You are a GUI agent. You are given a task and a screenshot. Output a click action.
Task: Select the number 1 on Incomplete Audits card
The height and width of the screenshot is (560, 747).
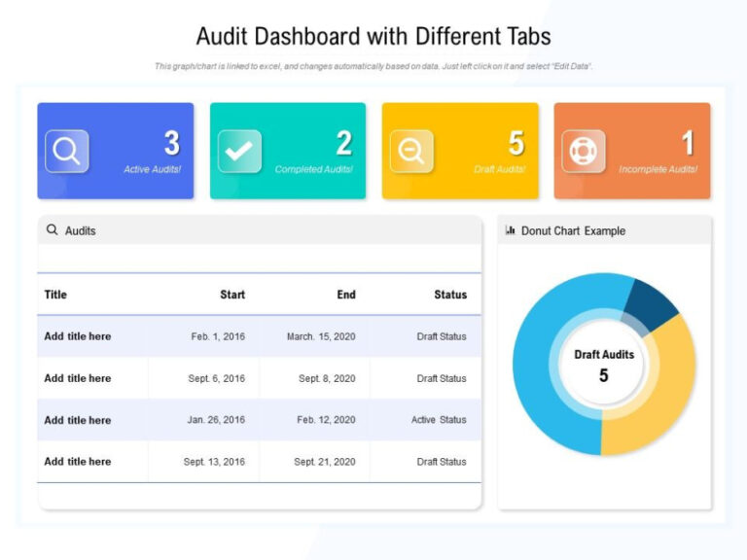688,143
